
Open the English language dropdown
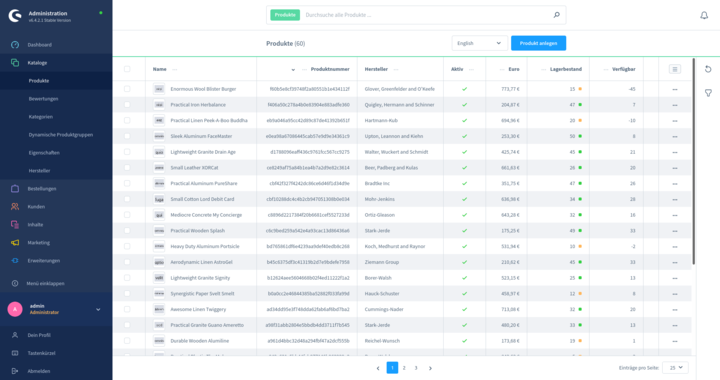point(479,43)
